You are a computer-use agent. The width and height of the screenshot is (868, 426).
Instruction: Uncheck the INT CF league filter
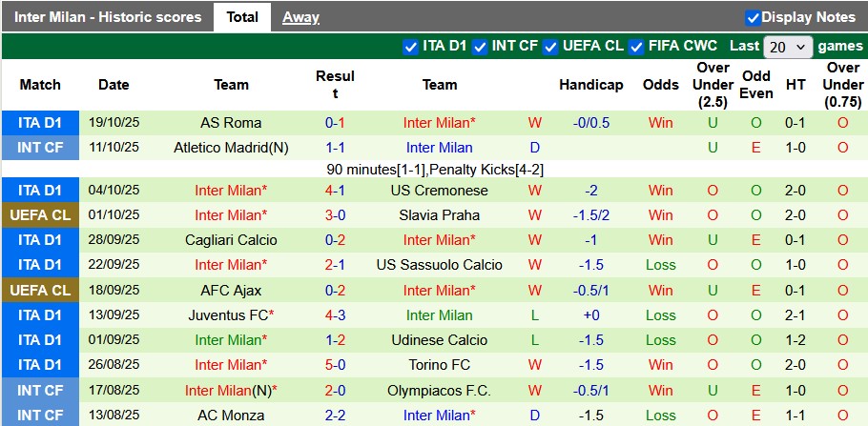pos(481,46)
